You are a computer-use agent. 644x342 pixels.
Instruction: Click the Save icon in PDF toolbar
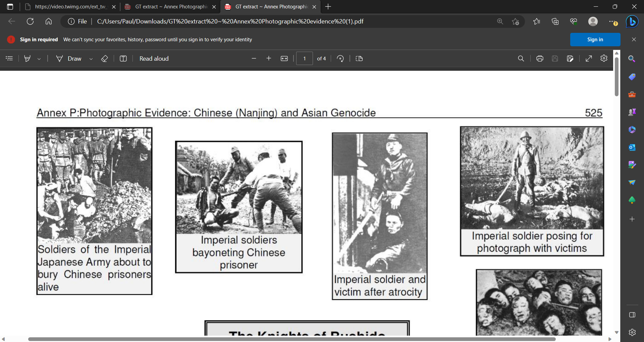point(555,58)
